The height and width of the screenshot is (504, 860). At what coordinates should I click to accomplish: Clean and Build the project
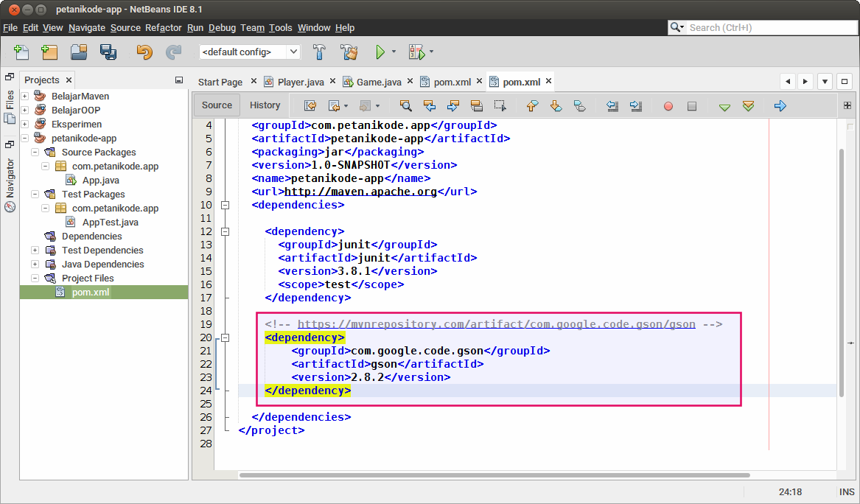pos(348,52)
